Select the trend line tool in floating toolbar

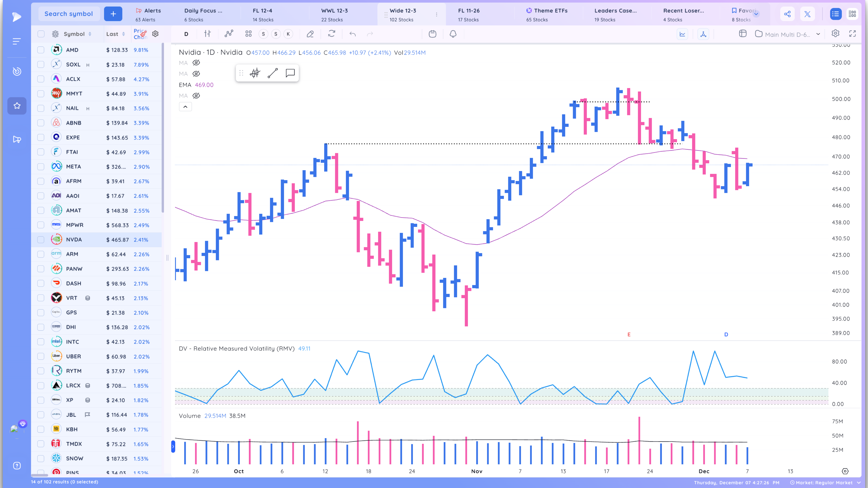click(x=273, y=73)
